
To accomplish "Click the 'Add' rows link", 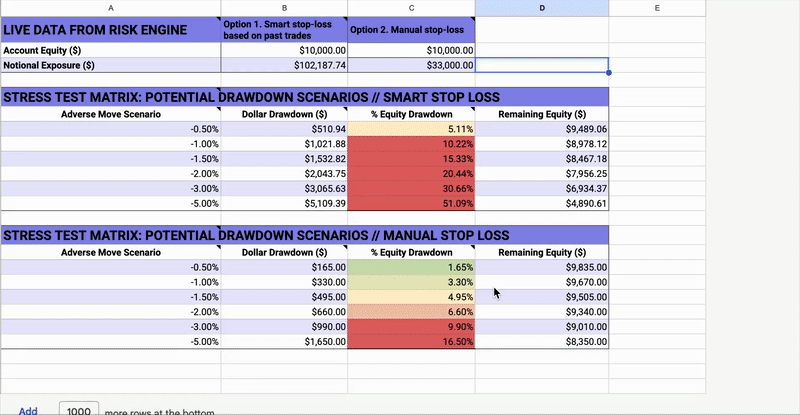I will point(28,410).
